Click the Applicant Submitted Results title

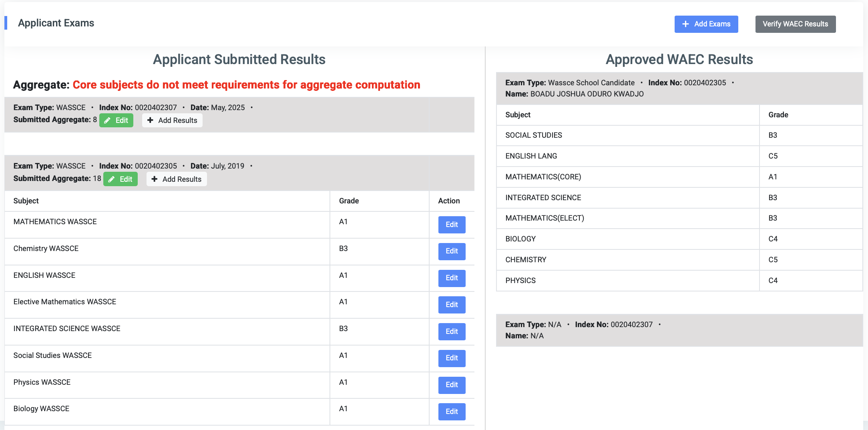click(239, 59)
